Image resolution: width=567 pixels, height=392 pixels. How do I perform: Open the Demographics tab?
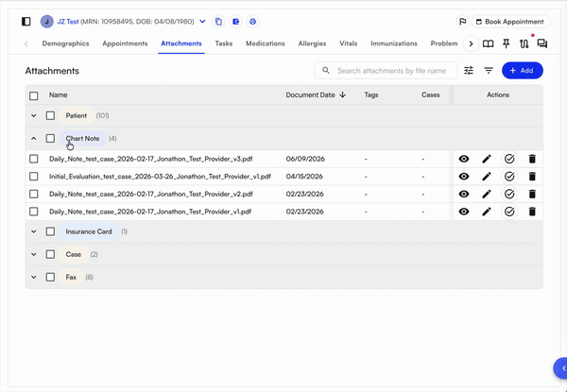[65, 43]
